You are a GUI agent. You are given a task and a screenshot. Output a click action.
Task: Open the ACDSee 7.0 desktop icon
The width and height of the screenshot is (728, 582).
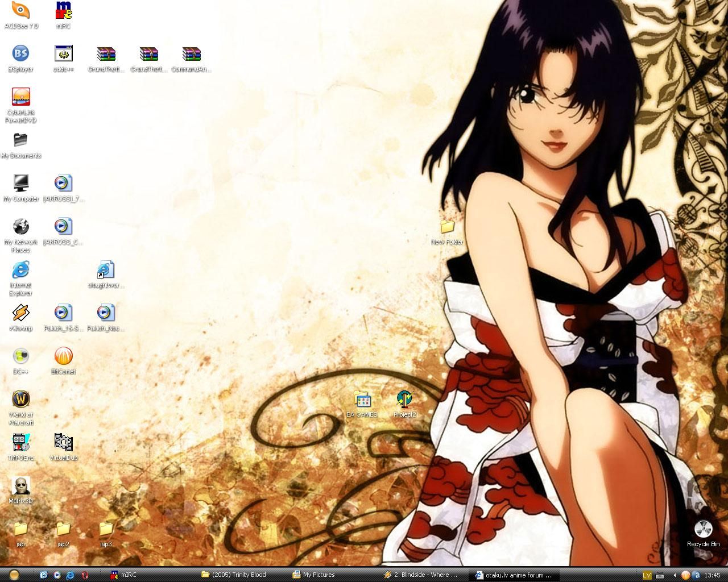pos(20,15)
